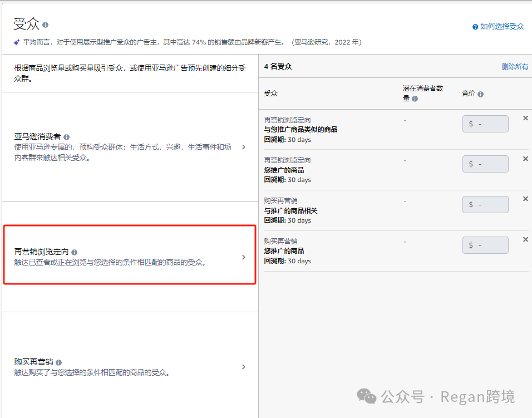Screen dimensions: 532x418
Task: Click info icon next to 再营销浏览定向
Action: coord(75,252)
